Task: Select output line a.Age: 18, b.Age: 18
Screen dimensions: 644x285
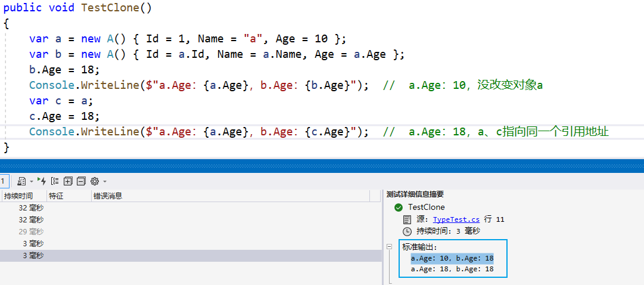Action: click(452, 269)
